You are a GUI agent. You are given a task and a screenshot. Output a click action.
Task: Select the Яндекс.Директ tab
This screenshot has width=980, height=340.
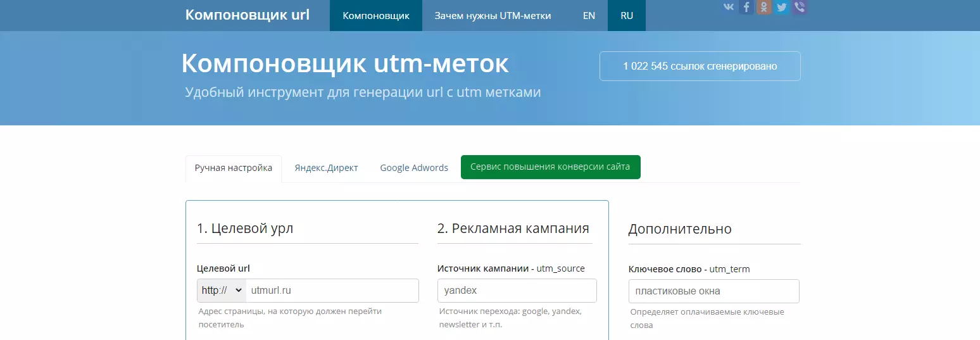(x=326, y=168)
